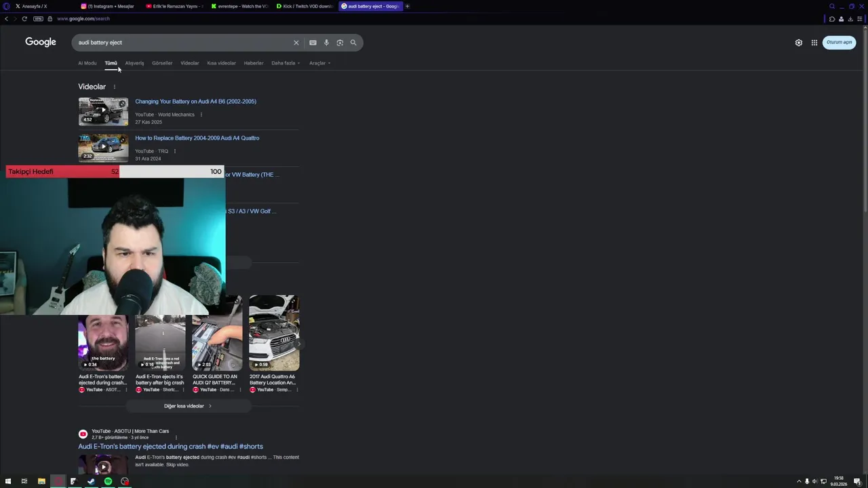868x488 pixels.
Task: Switch to the evrentepe Kick browser tab
Action: [239, 6]
